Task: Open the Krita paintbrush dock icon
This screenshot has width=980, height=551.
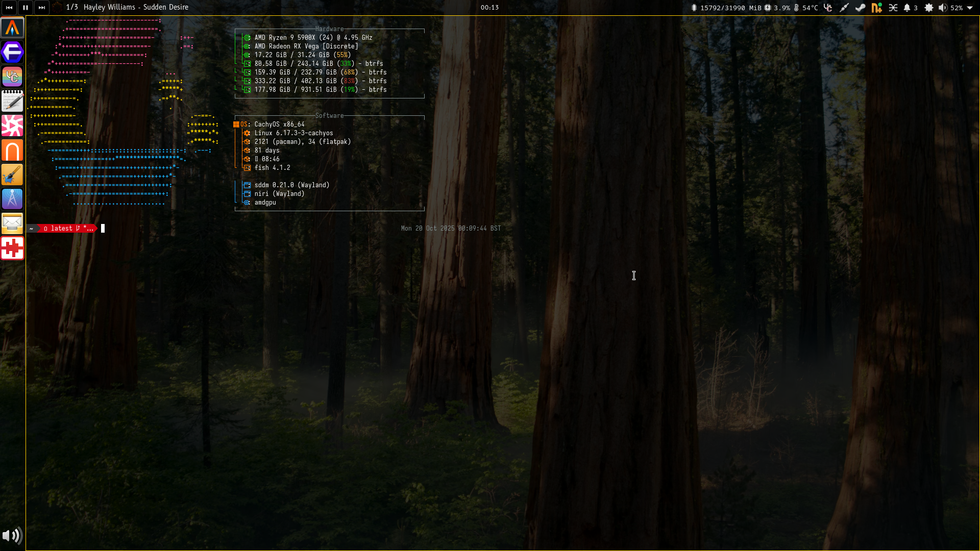Action: click(x=12, y=174)
